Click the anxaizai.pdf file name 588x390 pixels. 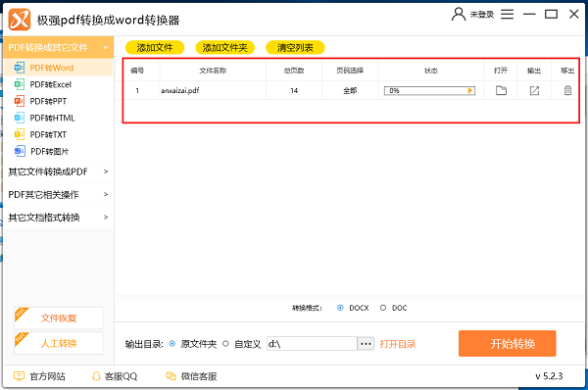click(180, 91)
